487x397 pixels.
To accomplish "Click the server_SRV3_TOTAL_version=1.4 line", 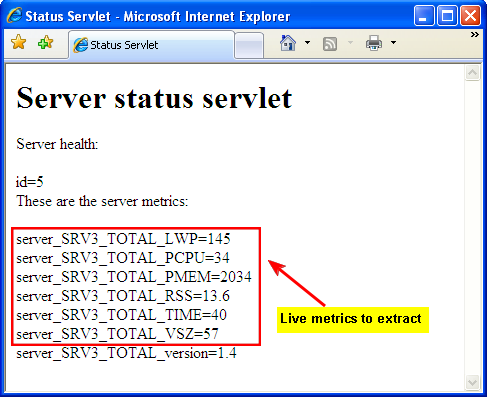I will [127, 353].
